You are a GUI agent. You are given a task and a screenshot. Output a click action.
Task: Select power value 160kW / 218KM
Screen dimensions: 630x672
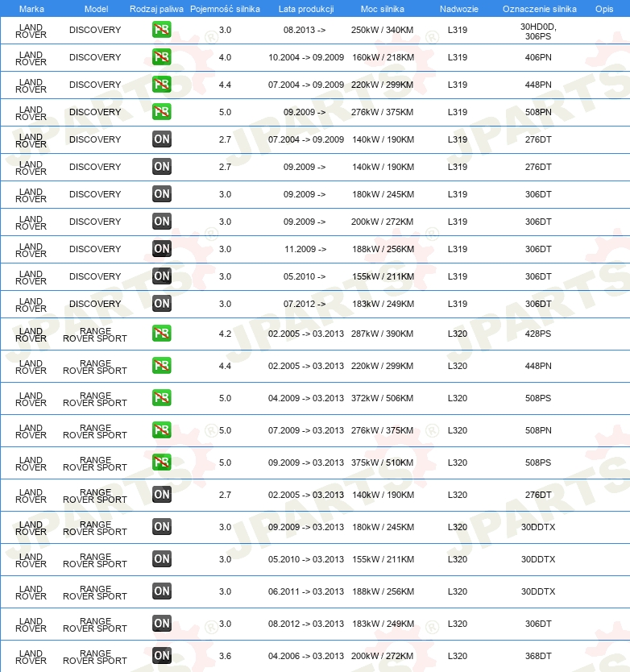[x=383, y=57]
